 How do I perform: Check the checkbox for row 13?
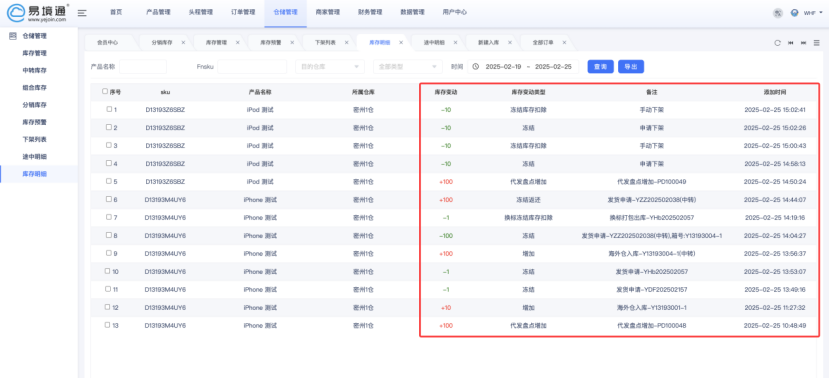coord(107,325)
